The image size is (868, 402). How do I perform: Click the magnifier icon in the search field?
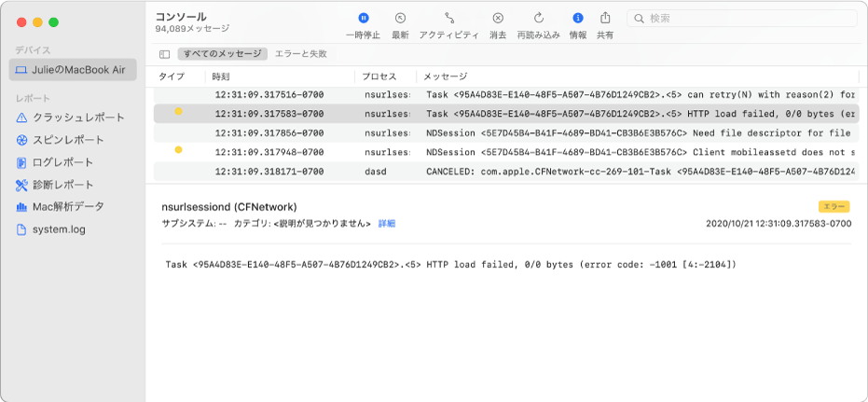639,19
